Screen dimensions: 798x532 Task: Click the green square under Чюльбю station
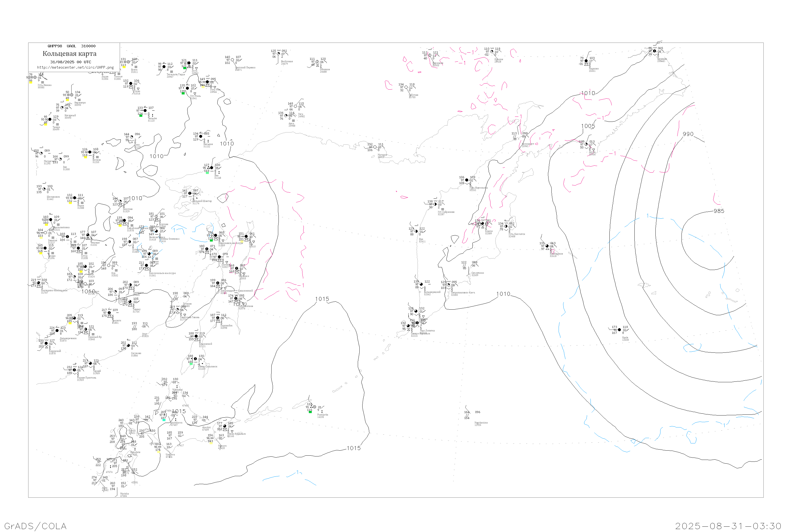tap(141, 116)
